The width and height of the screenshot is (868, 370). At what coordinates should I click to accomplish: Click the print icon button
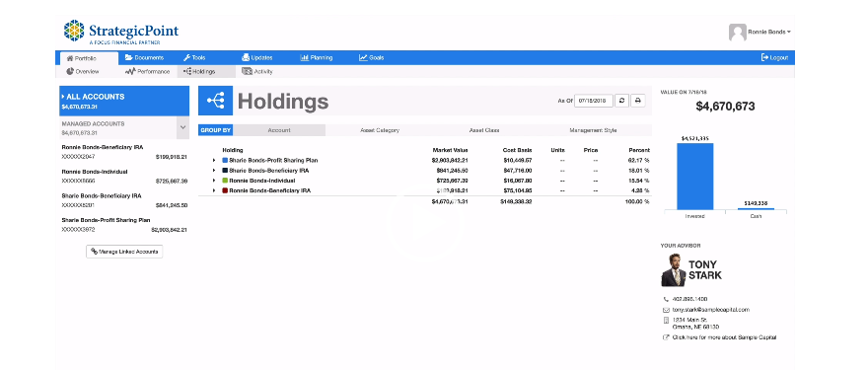[638, 101]
